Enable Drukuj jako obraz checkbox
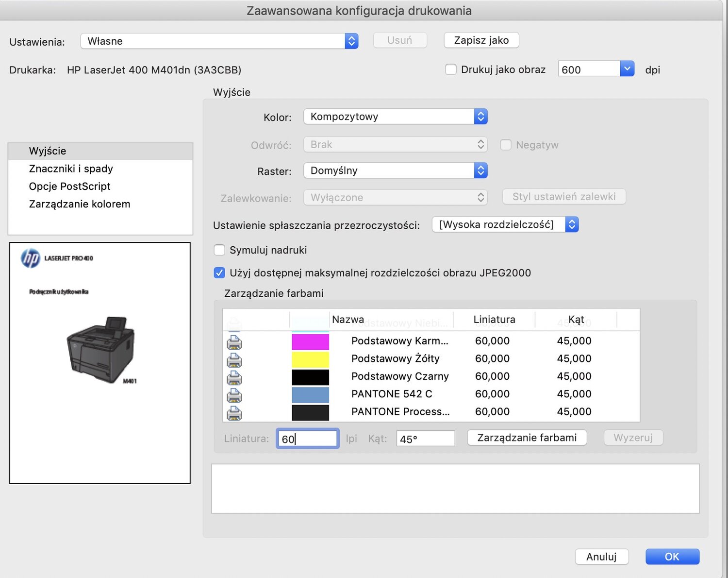Viewport: 728px width, 578px height. pyautogui.click(x=451, y=69)
